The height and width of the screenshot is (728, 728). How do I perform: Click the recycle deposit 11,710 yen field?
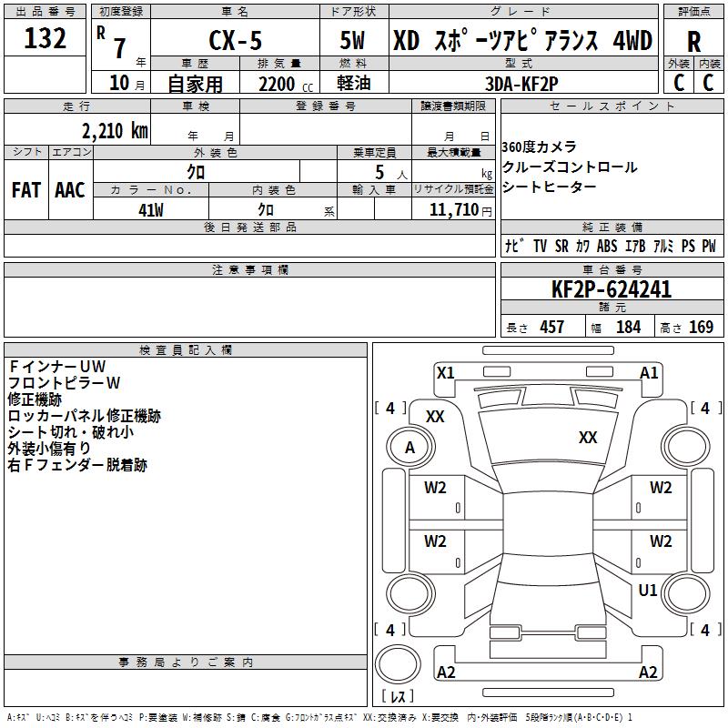coord(453,209)
